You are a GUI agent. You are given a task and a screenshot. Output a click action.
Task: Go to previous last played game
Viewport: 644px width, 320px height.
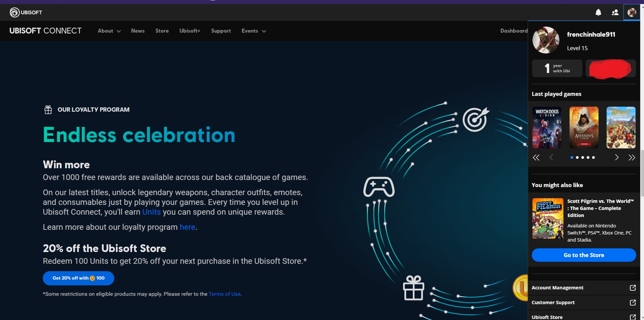[x=551, y=157]
